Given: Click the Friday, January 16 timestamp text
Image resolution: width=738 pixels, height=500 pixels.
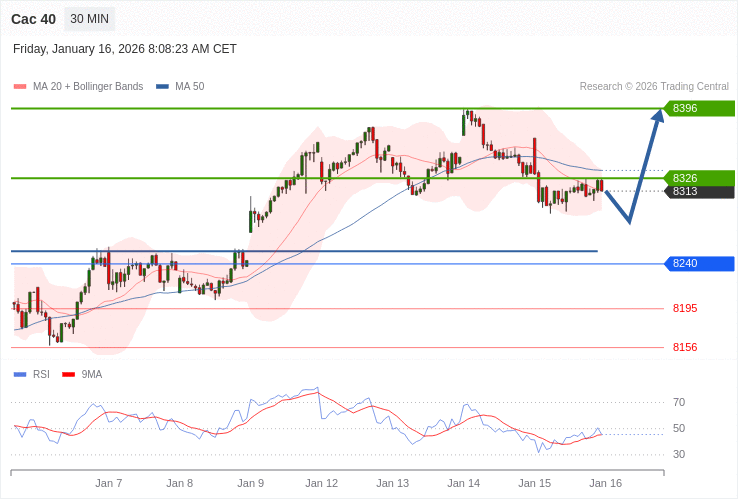Looking at the screenshot, I should (125, 49).
